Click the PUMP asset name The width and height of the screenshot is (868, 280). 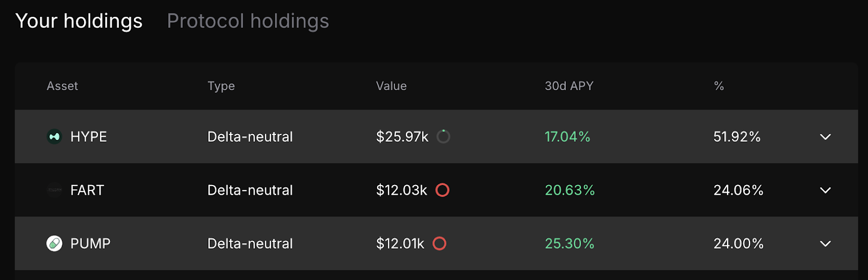pos(90,244)
